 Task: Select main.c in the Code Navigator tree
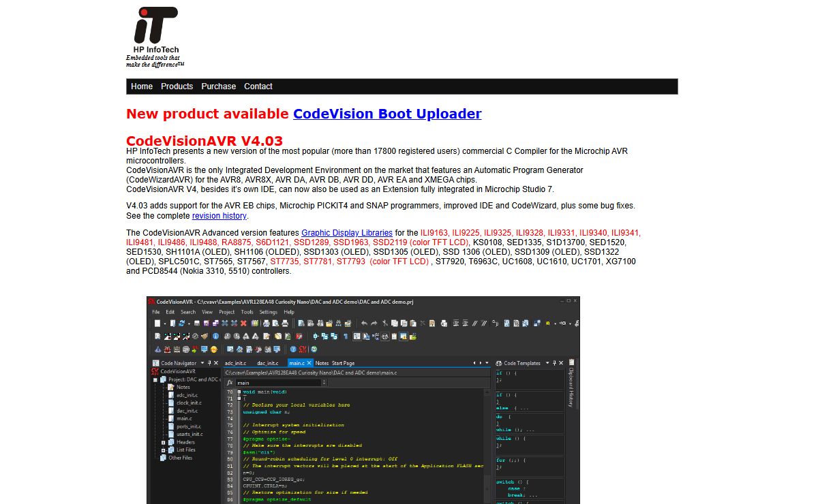point(184,418)
